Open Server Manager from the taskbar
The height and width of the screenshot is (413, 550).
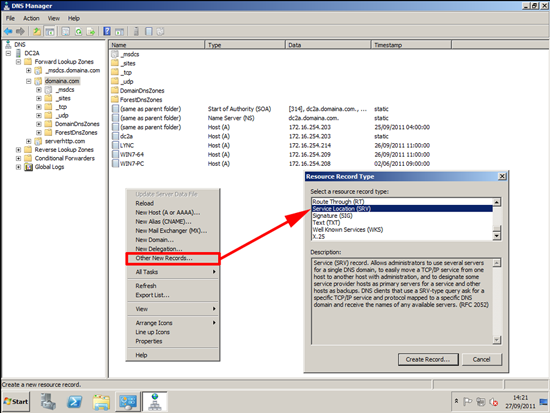pyautogui.click(x=48, y=401)
